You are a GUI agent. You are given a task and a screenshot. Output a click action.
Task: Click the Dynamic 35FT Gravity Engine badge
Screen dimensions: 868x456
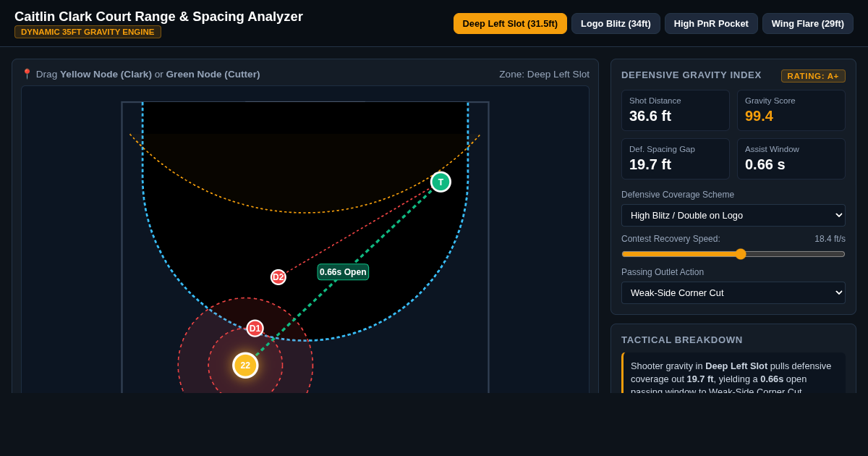click(88, 32)
